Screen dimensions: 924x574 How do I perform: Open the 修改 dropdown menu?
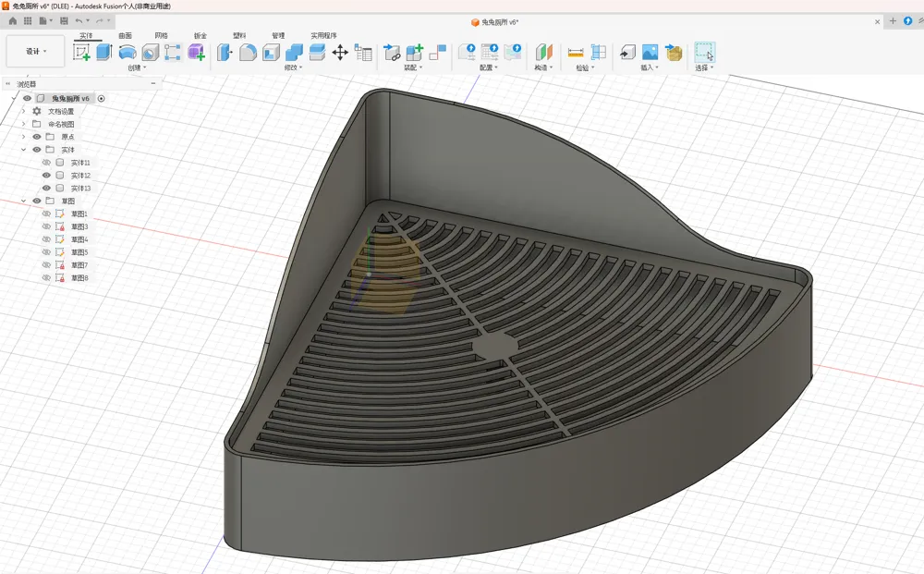coord(293,67)
